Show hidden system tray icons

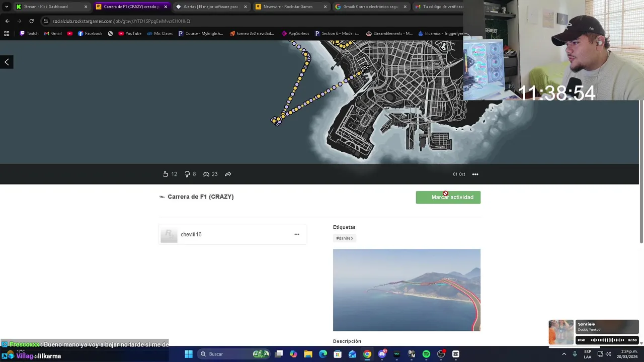point(564,354)
